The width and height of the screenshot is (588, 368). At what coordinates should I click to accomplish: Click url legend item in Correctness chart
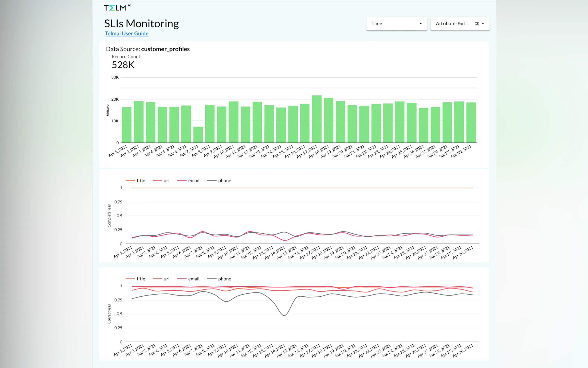pos(166,279)
